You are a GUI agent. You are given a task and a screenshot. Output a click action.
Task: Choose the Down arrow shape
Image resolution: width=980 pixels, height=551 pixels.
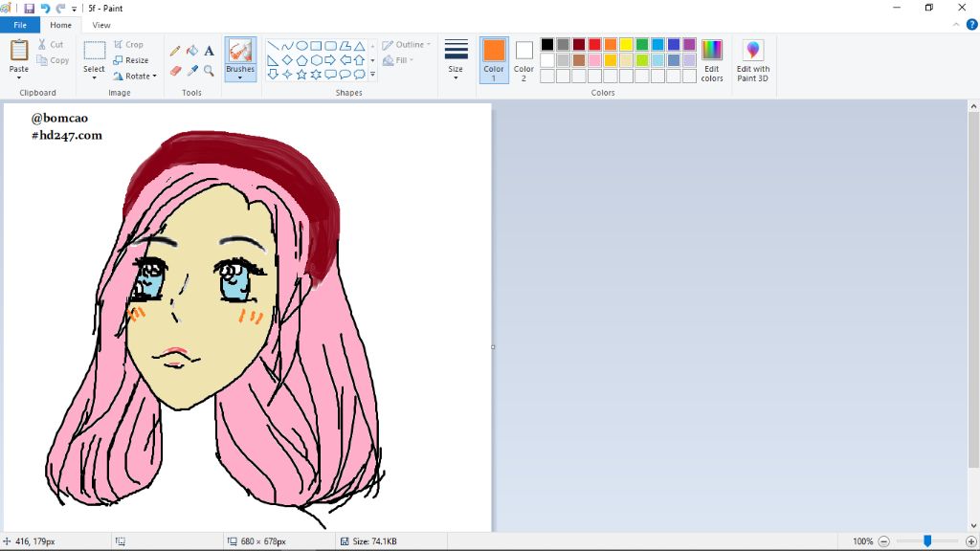coord(273,75)
